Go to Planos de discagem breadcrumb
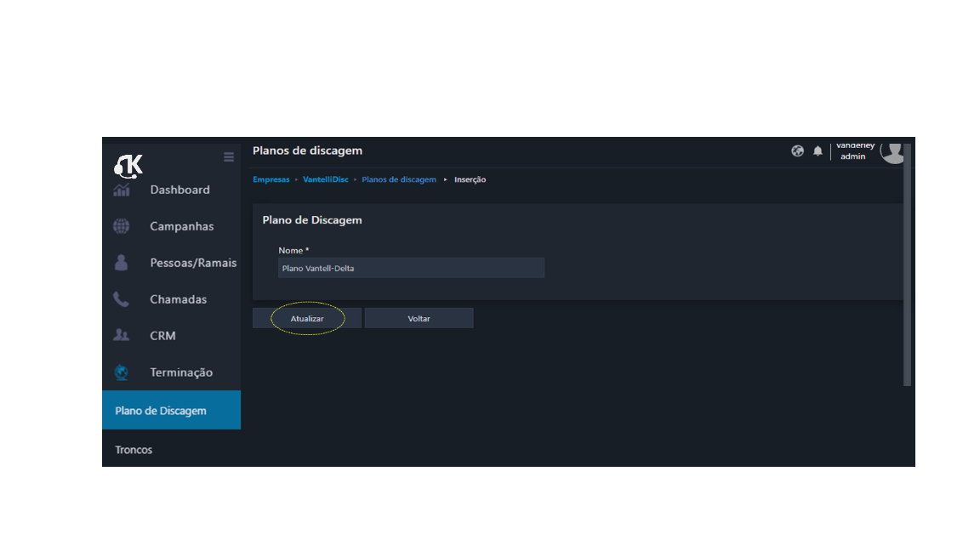980x551 pixels. (399, 179)
